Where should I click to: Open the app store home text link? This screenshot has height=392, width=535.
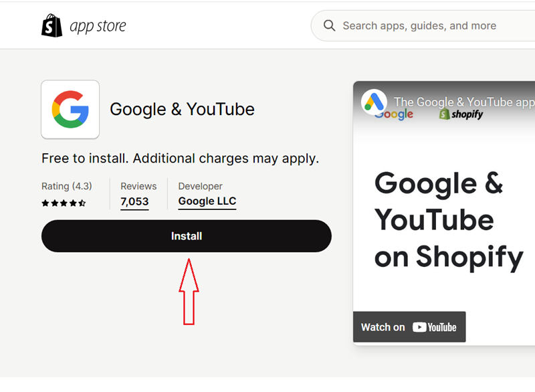point(98,26)
